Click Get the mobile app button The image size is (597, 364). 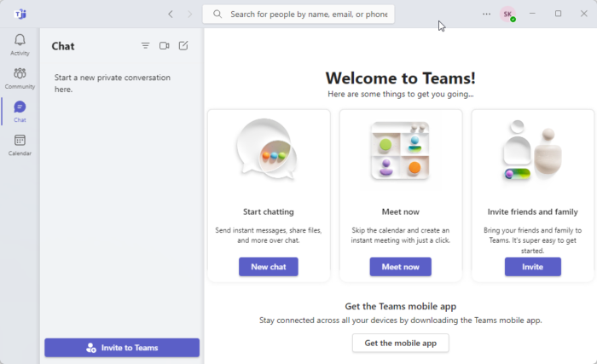click(x=400, y=343)
